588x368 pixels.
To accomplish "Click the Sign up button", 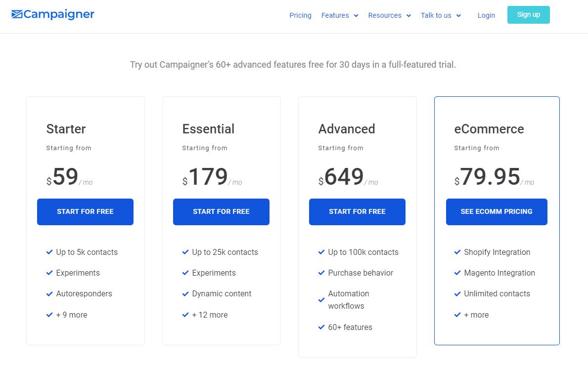I will pyautogui.click(x=528, y=15).
